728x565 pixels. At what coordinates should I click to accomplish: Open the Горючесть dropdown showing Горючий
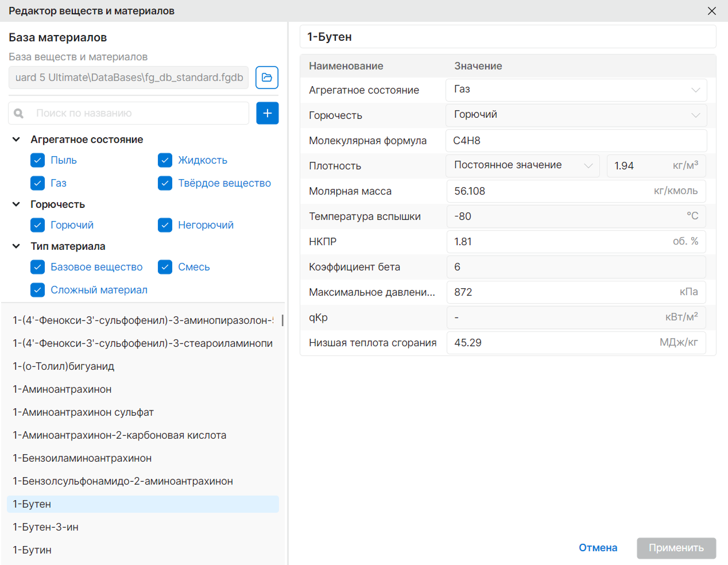pyautogui.click(x=576, y=115)
